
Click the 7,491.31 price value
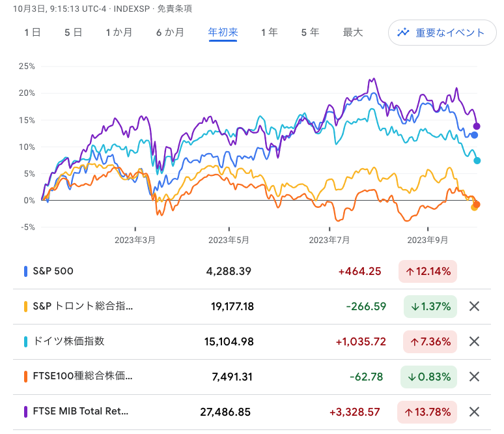pyautogui.click(x=232, y=377)
